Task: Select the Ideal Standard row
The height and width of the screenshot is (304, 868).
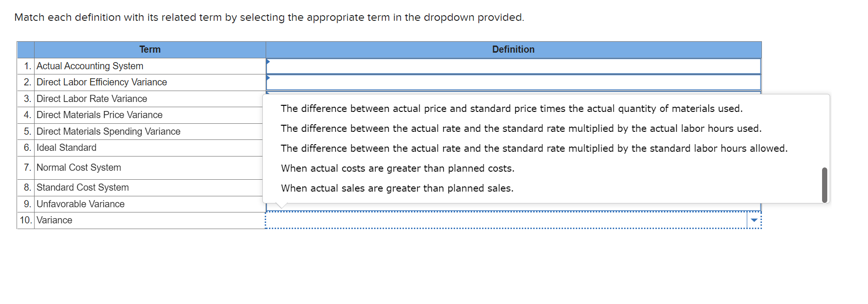Action: point(66,147)
